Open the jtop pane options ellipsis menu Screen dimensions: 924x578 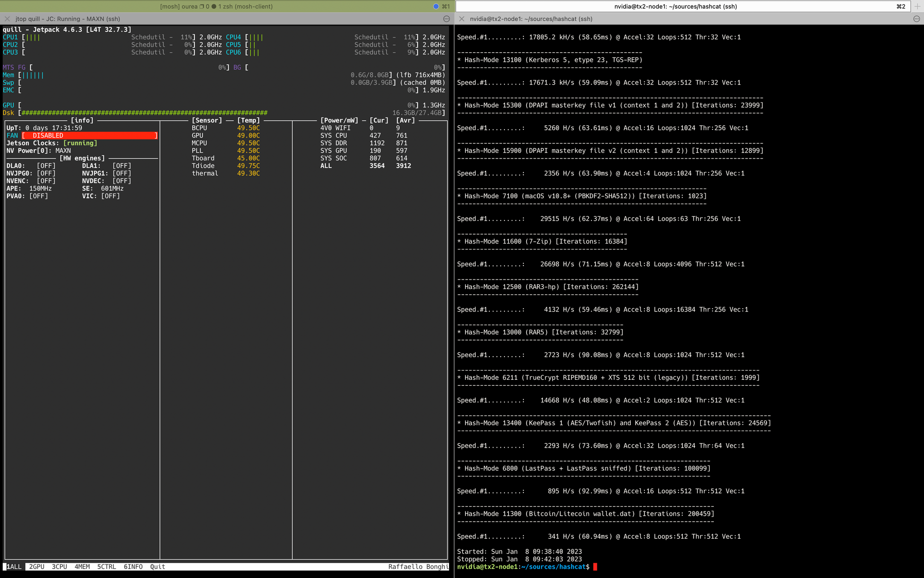point(446,19)
